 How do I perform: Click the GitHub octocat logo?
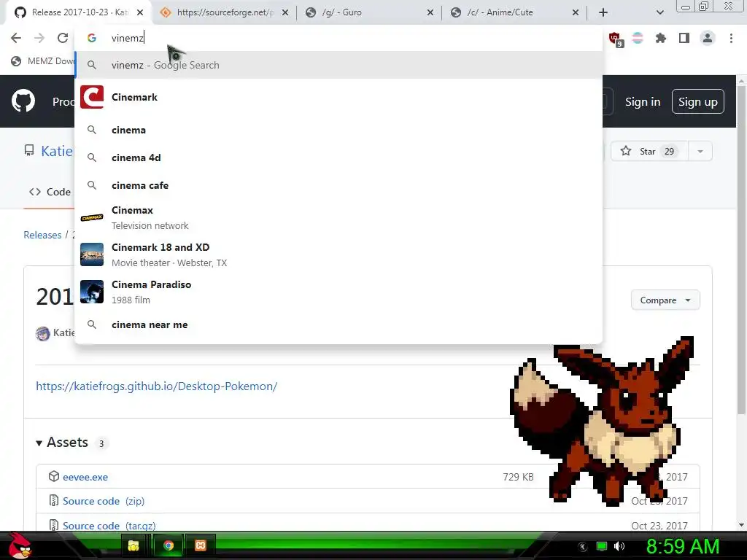click(x=23, y=101)
